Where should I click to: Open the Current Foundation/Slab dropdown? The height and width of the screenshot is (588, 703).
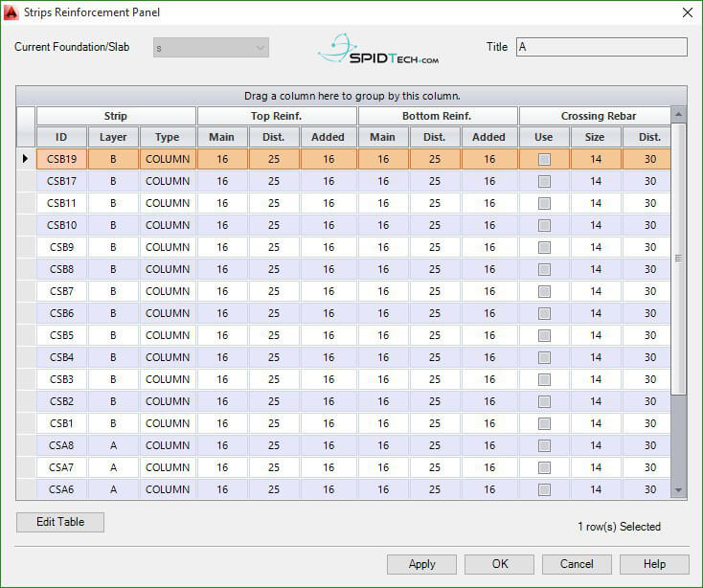[211, 48]
